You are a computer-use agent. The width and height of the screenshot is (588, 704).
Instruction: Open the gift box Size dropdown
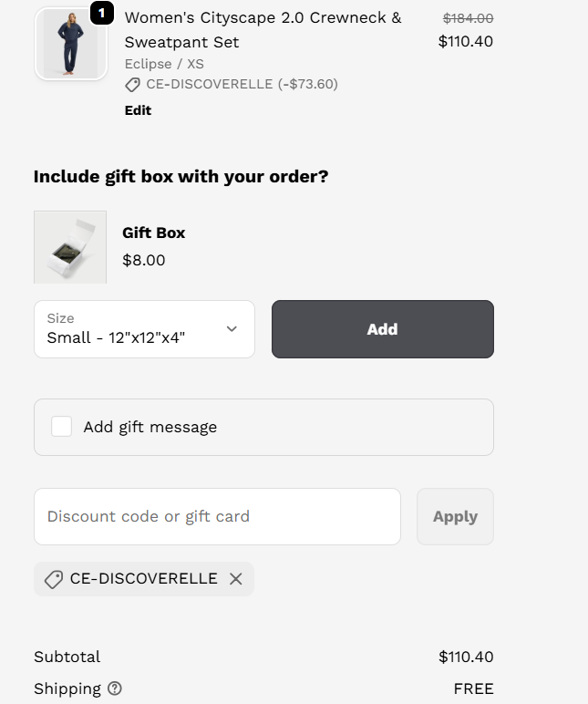(144, 329)
